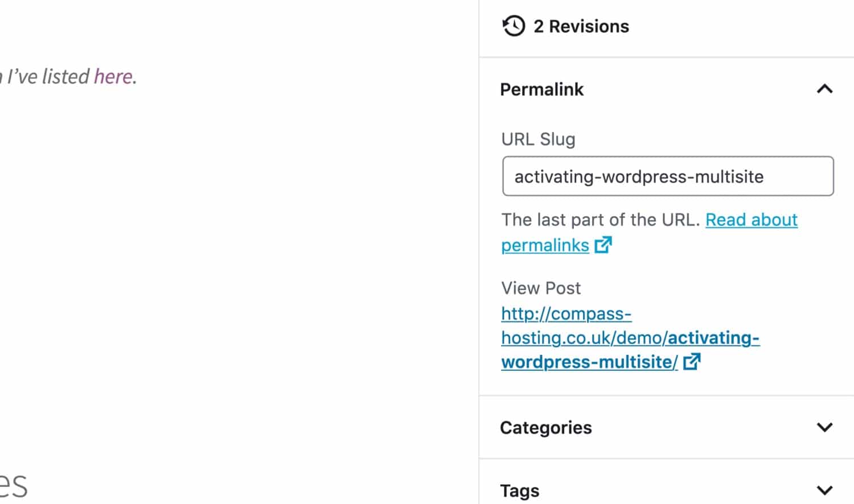The image size is (854, 504).
Task: Click the Tags panel heading text
Action: (519, 490)
